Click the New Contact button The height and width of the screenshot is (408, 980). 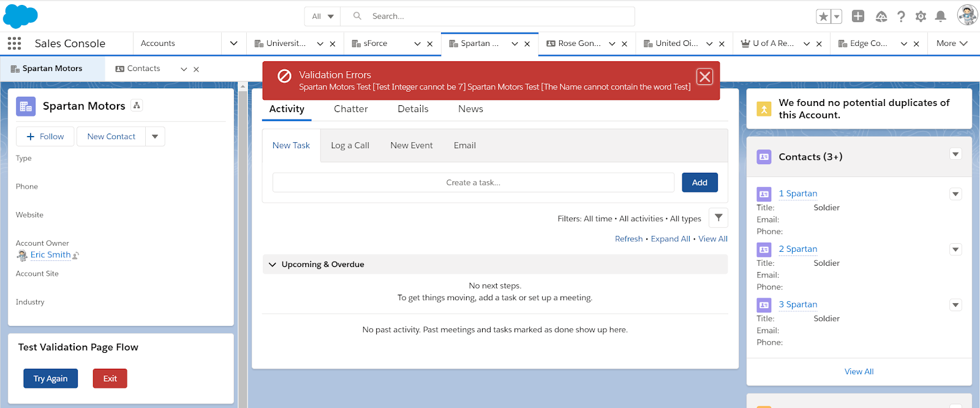click(111, 137)
